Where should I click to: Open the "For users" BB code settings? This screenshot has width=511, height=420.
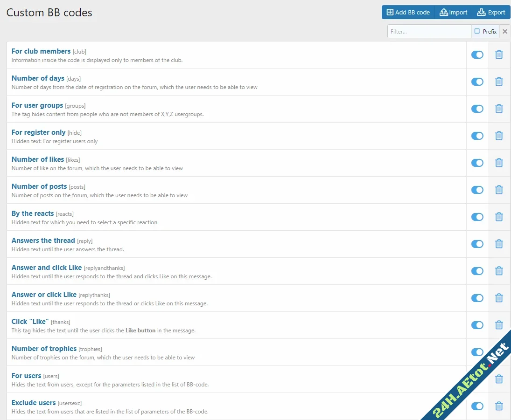[x=26, y=375]
